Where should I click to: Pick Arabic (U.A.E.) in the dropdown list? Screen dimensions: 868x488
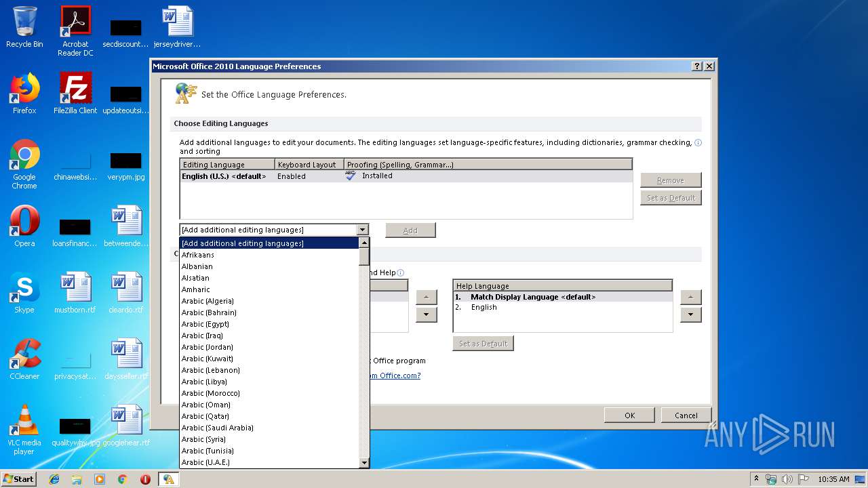(269, 462)
